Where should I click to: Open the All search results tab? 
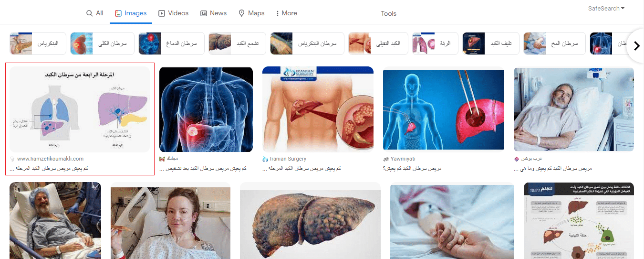tap(94, 13)
